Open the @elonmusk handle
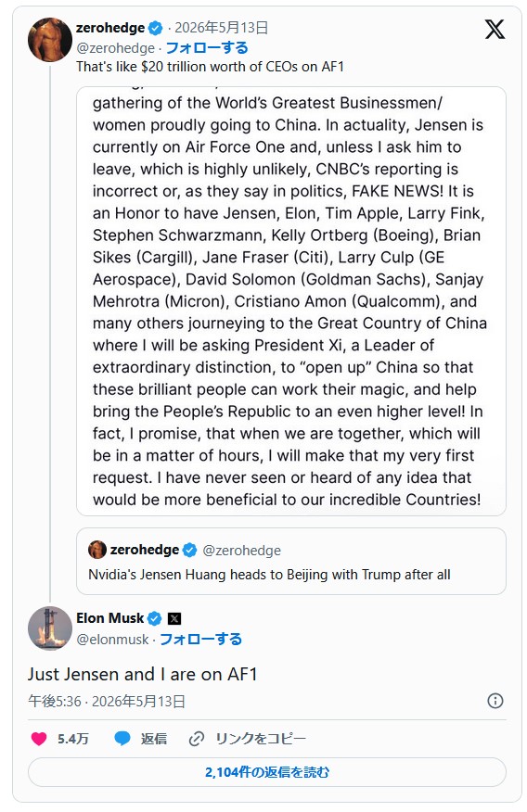This screenshot has height=812, width=527. coord(112,640)
